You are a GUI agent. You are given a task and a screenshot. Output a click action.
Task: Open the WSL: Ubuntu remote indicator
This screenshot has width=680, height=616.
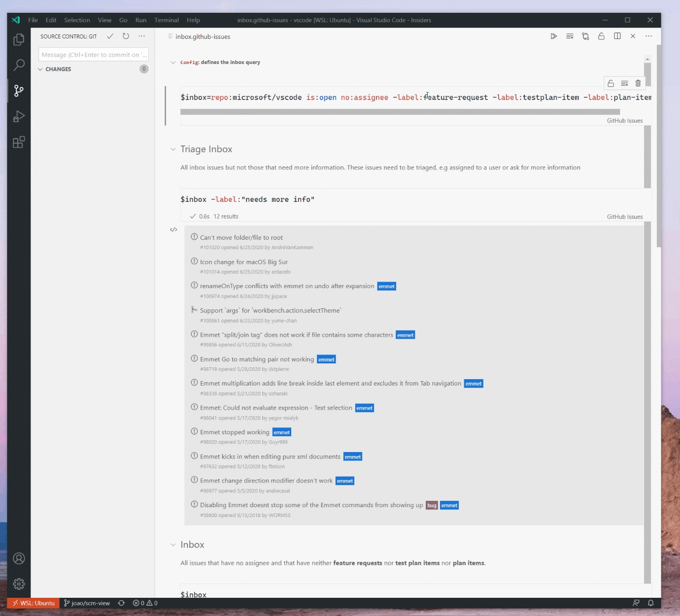coord(33,603)
